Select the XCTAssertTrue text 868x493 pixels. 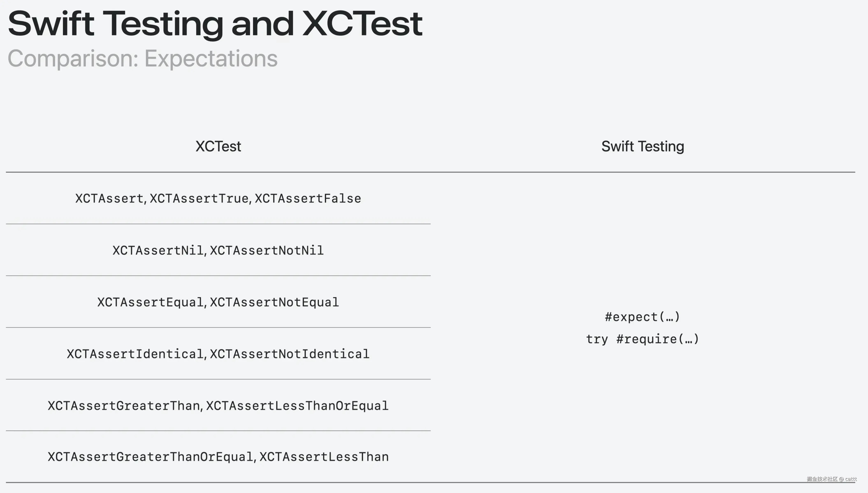[199, 199]
